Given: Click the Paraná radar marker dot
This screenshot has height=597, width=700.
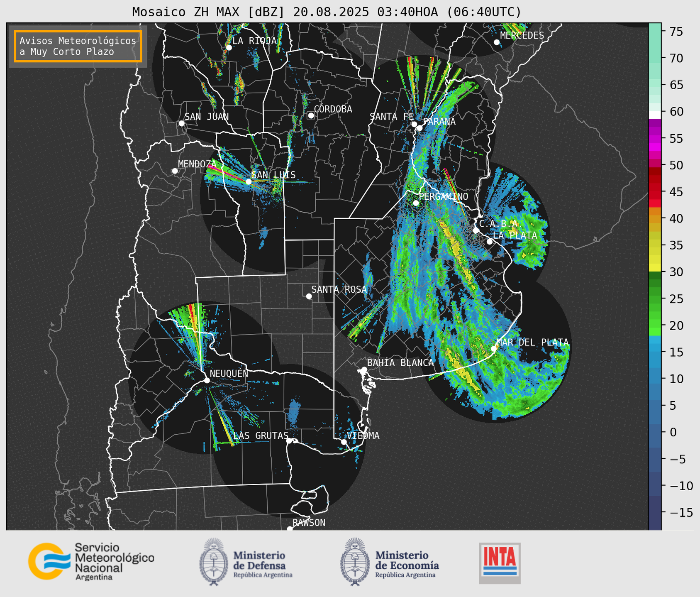Looking at the screenshot, I should click(420, 128).
